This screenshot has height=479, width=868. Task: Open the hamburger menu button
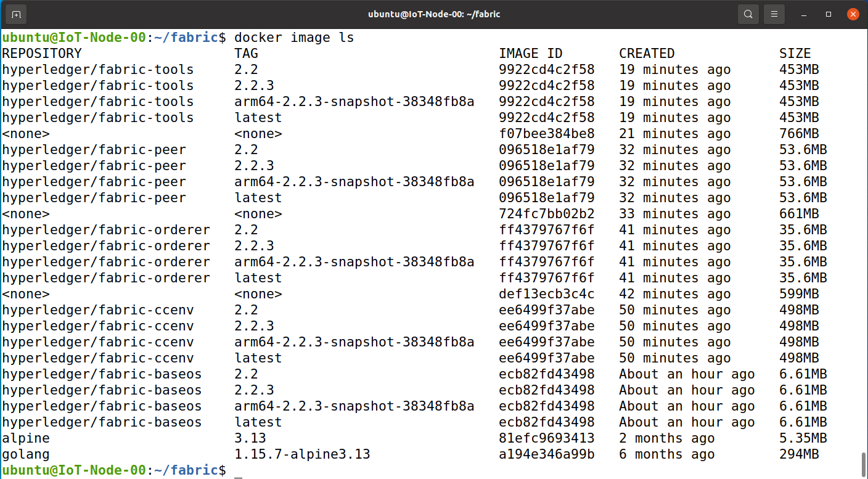click(774, 14)
